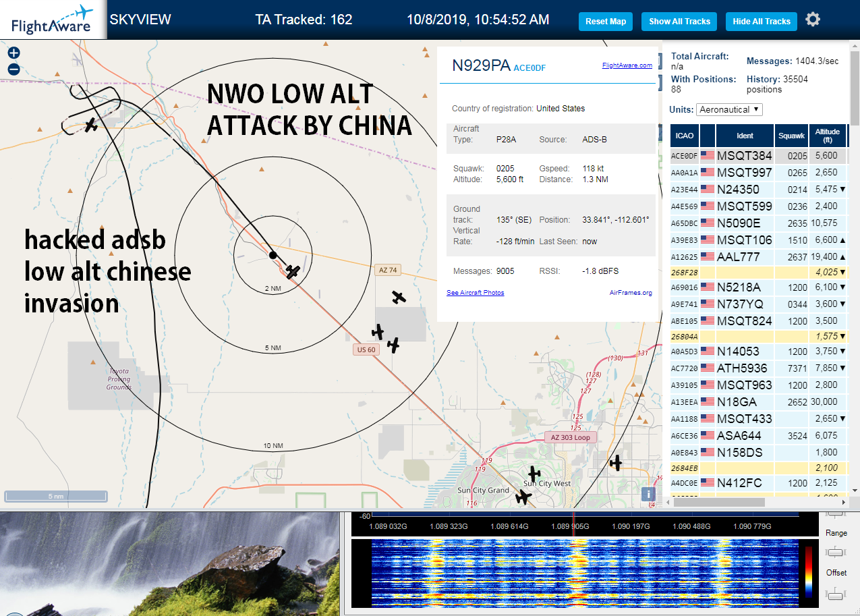This screenshot has width=860, height=616.
Task: Click the US flag in the N737YQ row
Action: 707,304
